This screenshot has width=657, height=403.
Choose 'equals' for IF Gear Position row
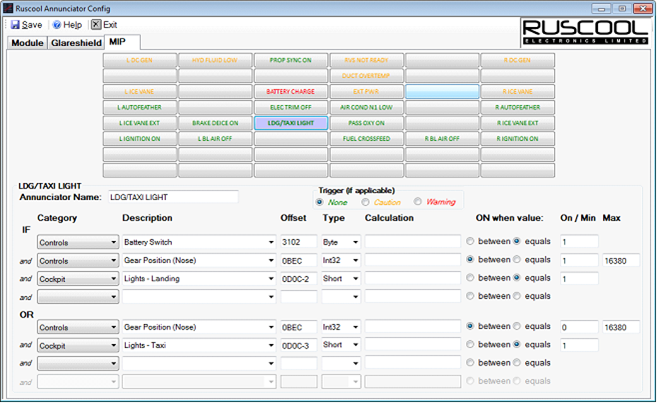[517, 260]
